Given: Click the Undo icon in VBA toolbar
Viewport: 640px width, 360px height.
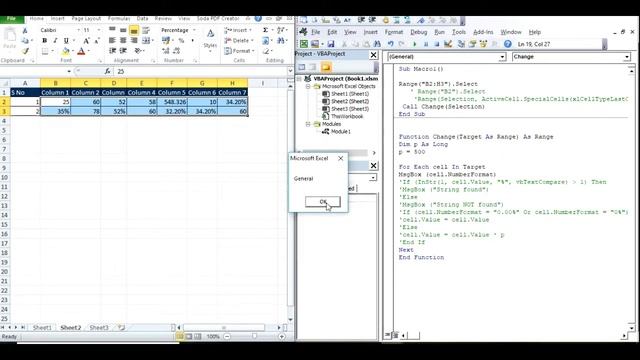Looking at the screenshot, I should pos(391,44).
